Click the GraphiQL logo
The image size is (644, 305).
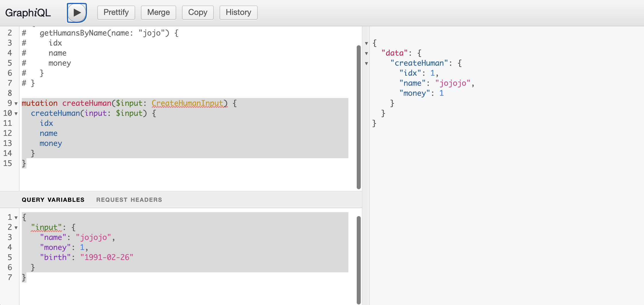tap(28, 12)
